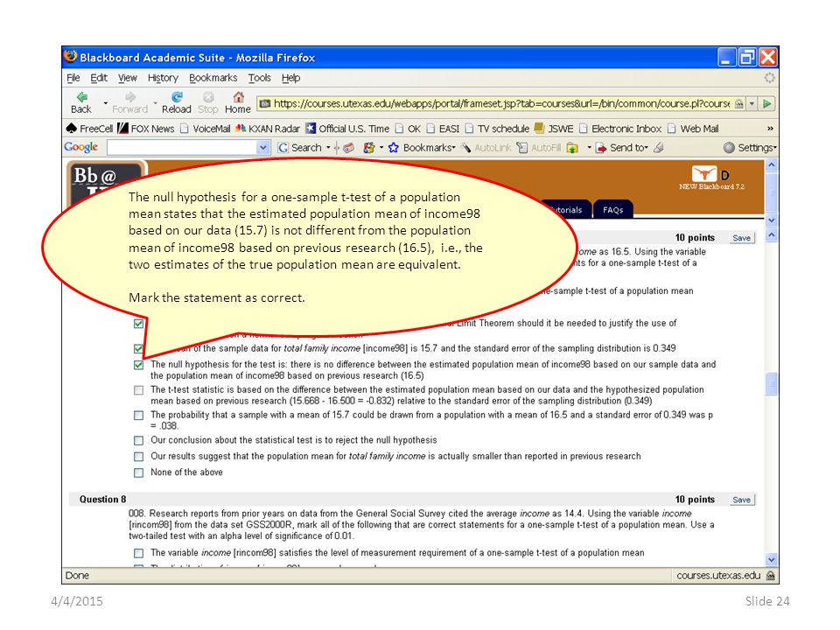Image resolution: width=840 pixels, height=630 pixels.
Task: Click the Google toolbar AutoFill button
Action: point(539,147)
